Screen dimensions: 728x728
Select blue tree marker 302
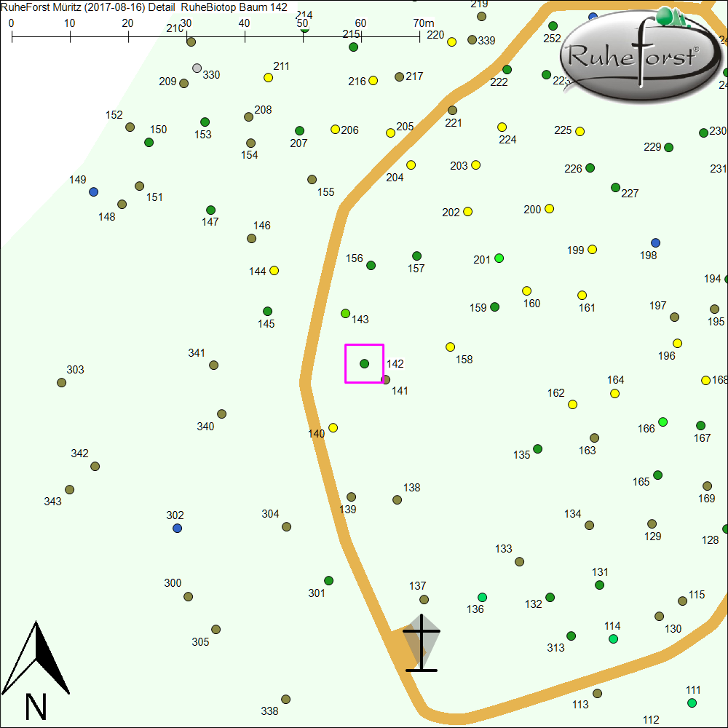[177, 529]
